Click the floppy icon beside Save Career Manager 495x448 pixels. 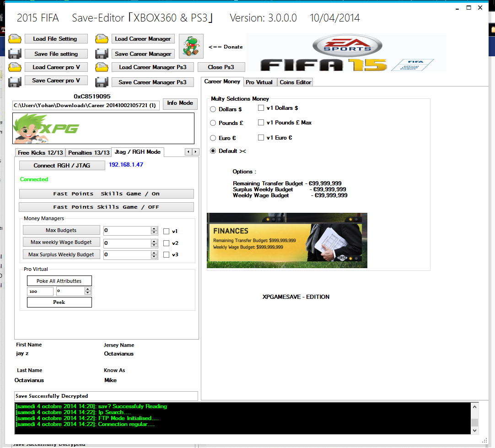102,54
